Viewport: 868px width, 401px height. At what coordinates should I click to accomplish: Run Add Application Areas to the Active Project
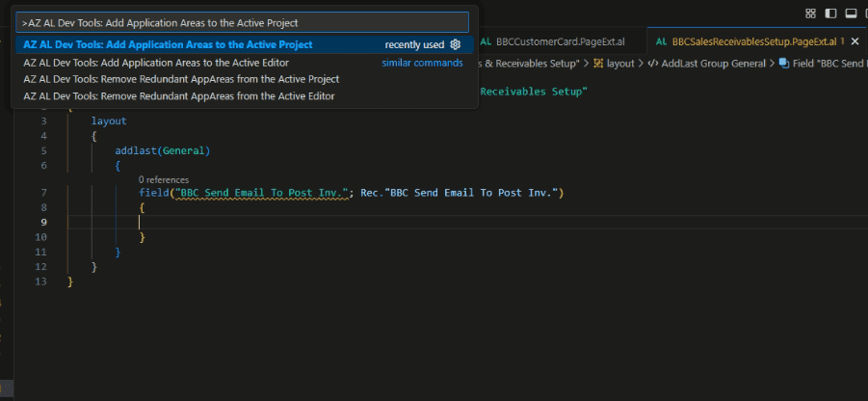(x=244, y=45)
